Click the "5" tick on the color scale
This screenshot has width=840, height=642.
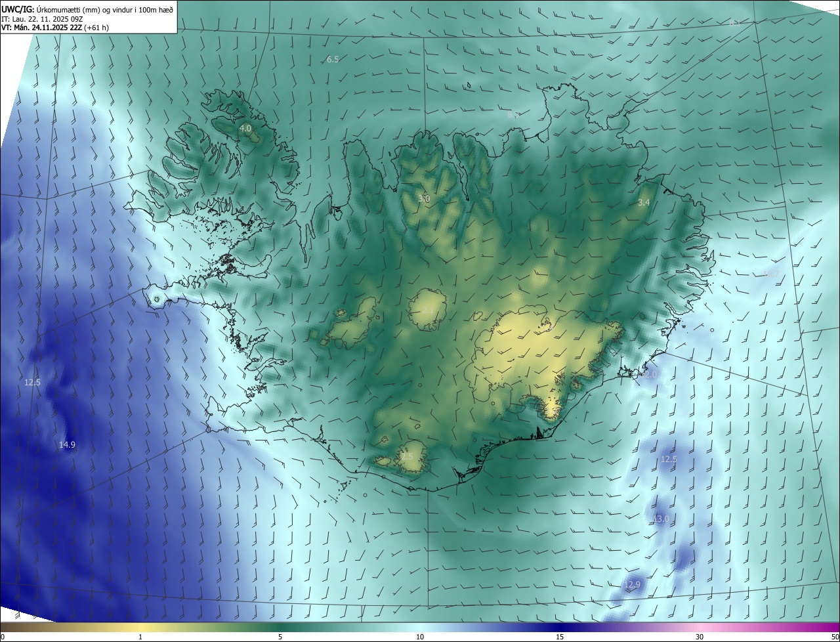280,637
